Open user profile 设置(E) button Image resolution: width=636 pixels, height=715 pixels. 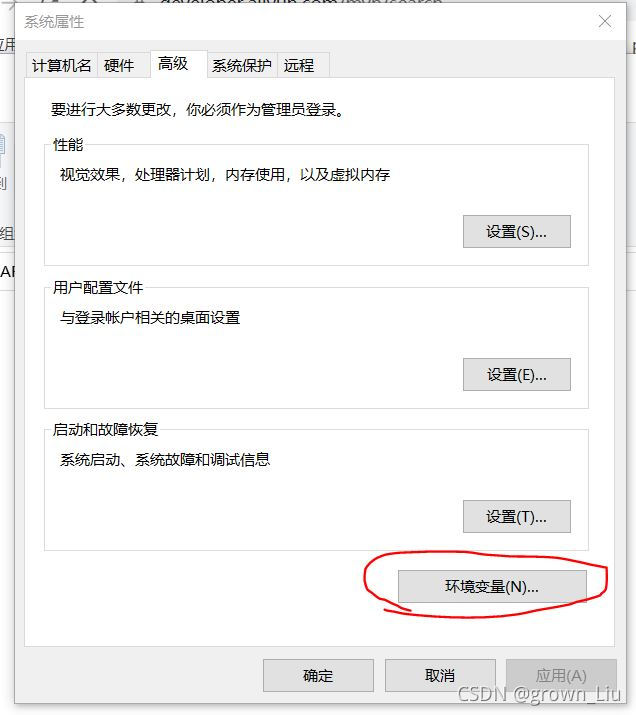coord(517,374)
